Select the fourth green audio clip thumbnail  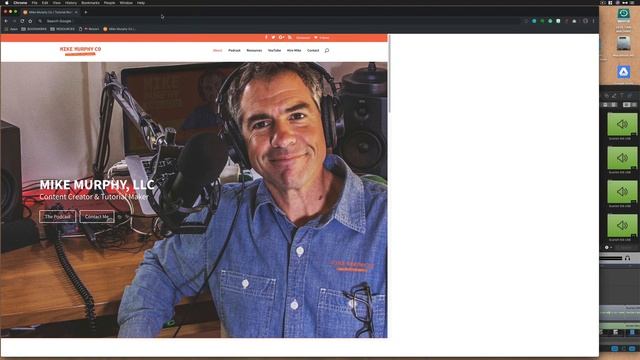pos(622,225)
